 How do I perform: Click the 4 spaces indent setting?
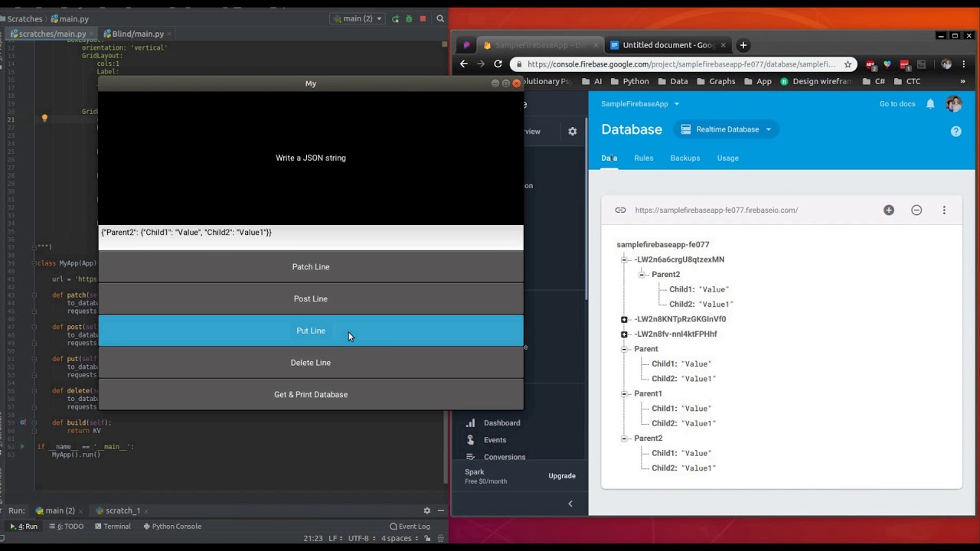click(400, 538)
